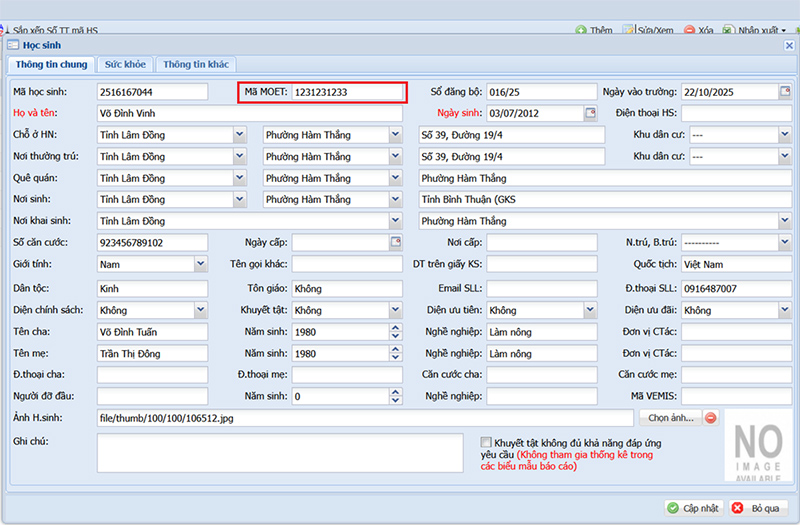Close the Học sinh dialog
The height and width of the screenshot is (525, 800).
789,45
